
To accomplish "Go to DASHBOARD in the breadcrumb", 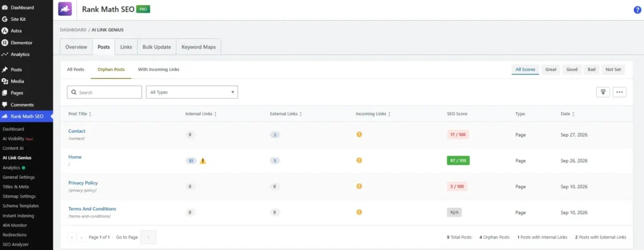I will pyautogui.click(x=73, y=30).
